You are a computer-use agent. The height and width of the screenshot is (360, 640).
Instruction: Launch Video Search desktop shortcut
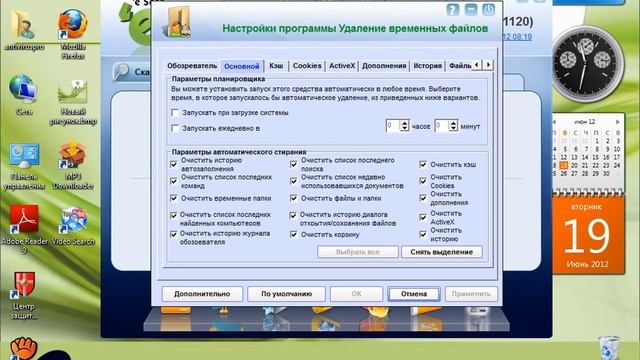73,226
